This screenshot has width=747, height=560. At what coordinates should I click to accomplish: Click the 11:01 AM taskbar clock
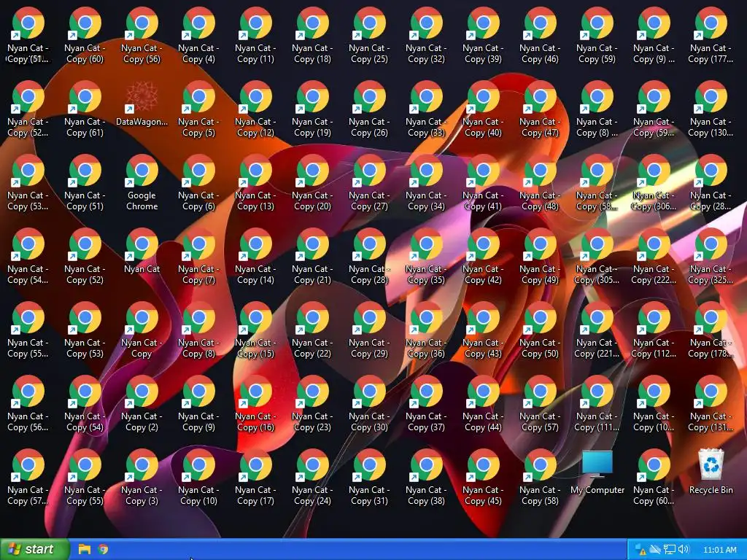719,550
